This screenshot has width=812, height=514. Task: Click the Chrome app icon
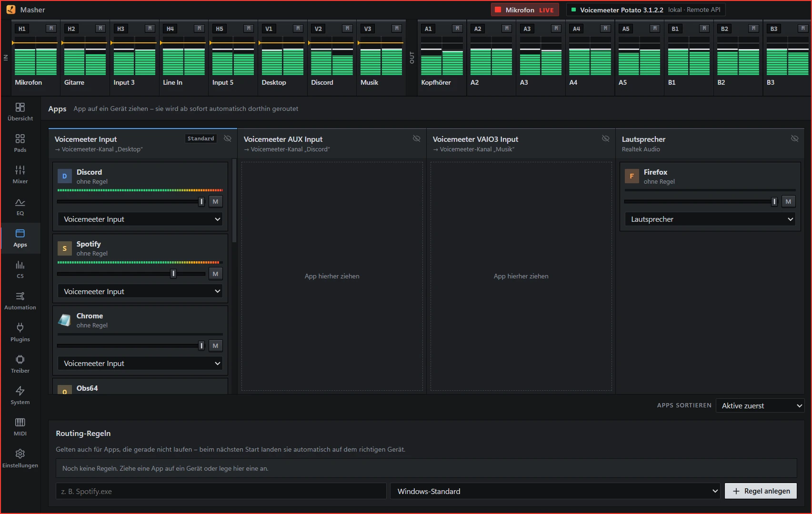(x=65, y=320)
